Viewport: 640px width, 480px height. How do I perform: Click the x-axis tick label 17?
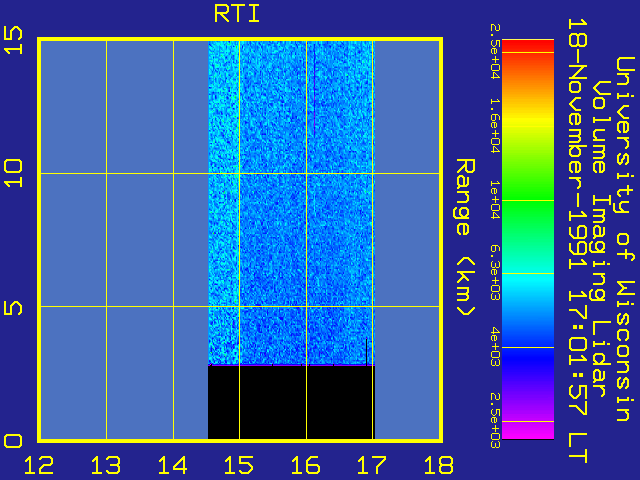coord(372,465)
